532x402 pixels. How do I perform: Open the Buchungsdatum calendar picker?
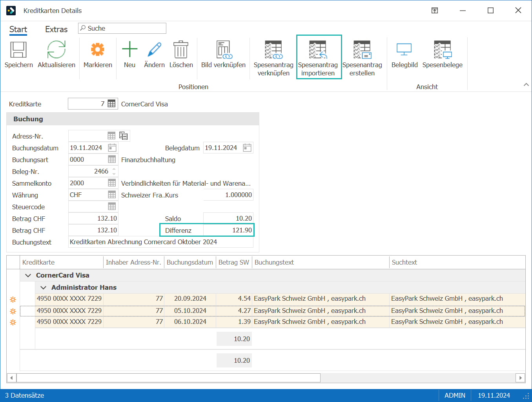tap(112, 148)
